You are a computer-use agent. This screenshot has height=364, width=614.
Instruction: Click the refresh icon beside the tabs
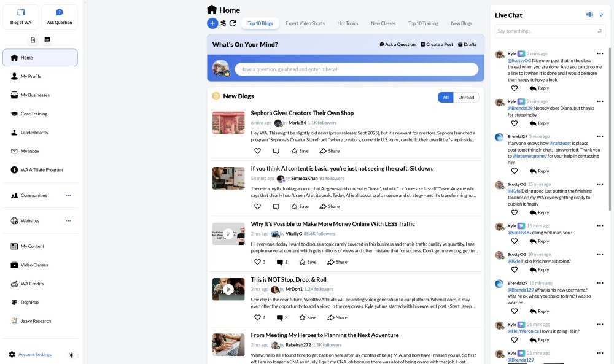pyautogui.click(x=233, y=23)
